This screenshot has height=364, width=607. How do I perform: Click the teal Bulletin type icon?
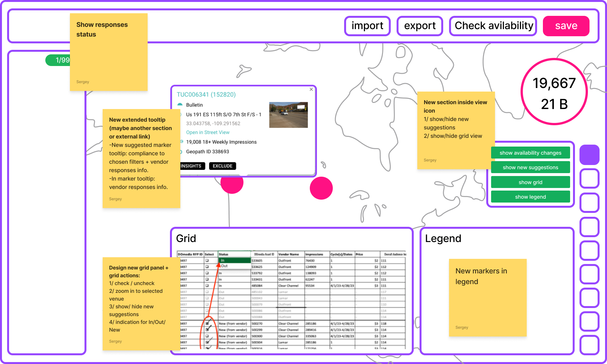point(180,105)
